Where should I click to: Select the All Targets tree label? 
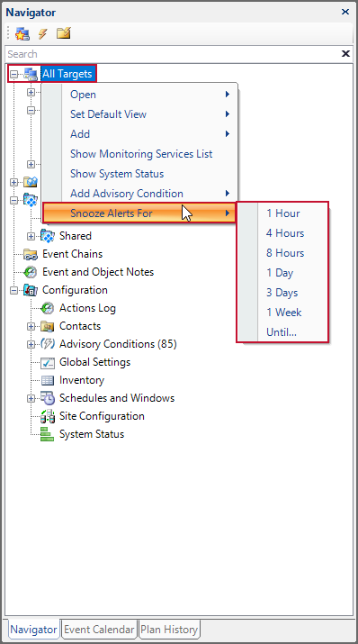[x=67, y=75]
